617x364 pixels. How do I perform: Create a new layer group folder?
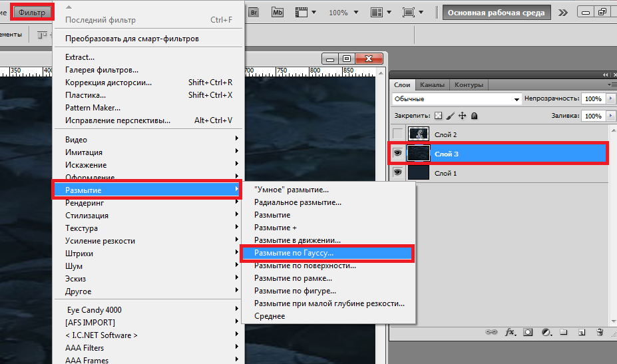click(564, 331)
